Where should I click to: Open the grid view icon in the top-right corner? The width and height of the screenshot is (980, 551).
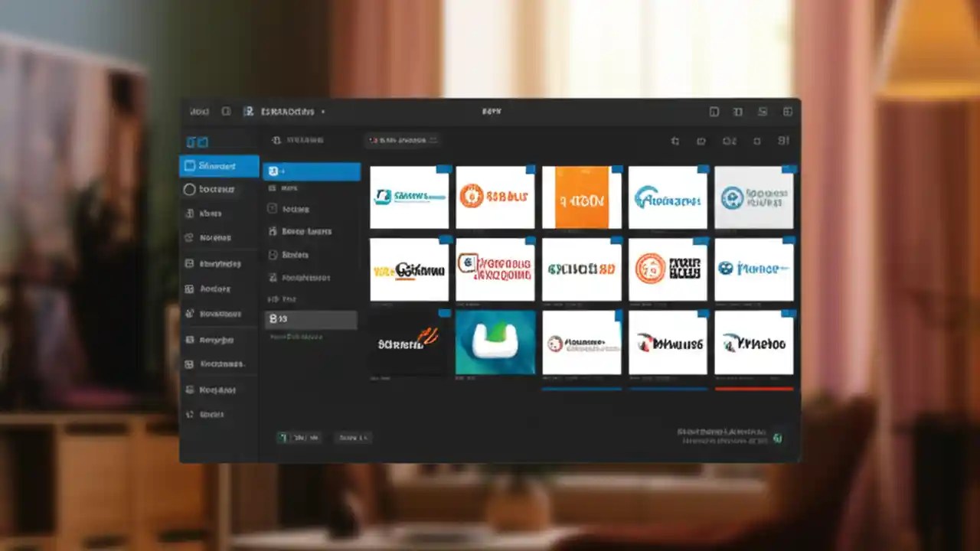(787, 111)
